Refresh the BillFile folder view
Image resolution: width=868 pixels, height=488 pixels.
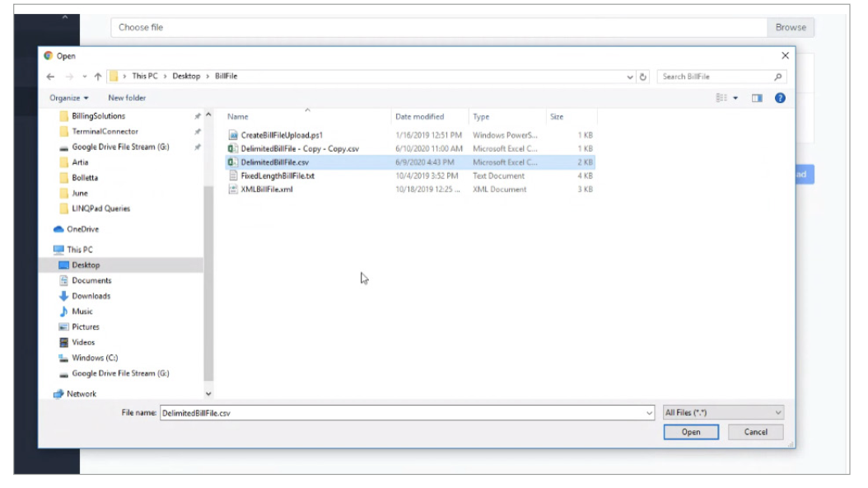643,77
